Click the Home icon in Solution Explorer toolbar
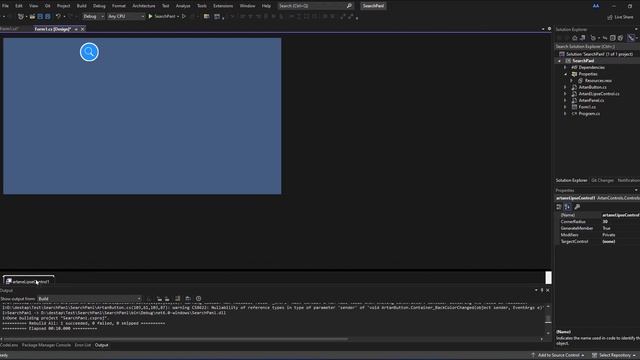640x360 pixels. 575,38
